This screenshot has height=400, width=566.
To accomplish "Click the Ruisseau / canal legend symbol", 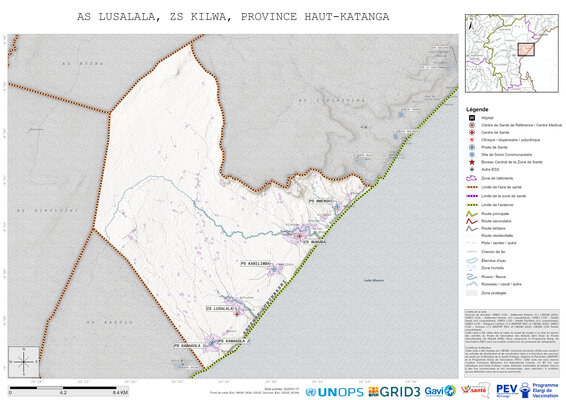I will [x=472, y=284].
